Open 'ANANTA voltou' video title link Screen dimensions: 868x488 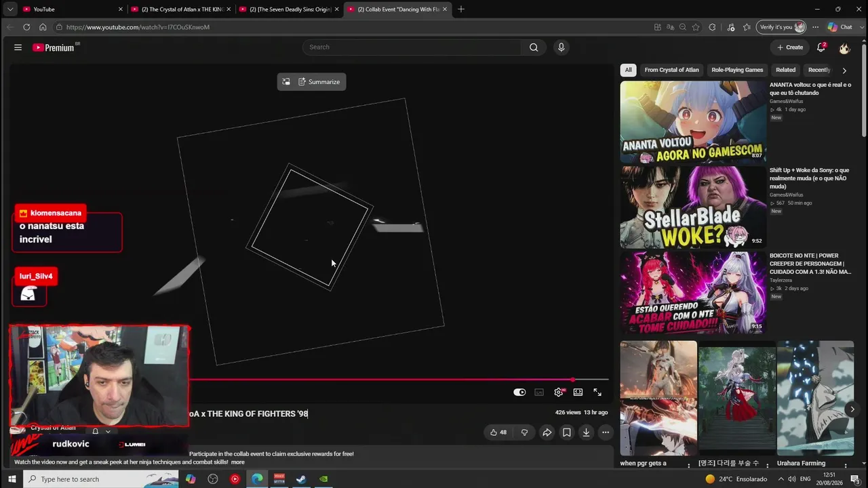(810, 89)
